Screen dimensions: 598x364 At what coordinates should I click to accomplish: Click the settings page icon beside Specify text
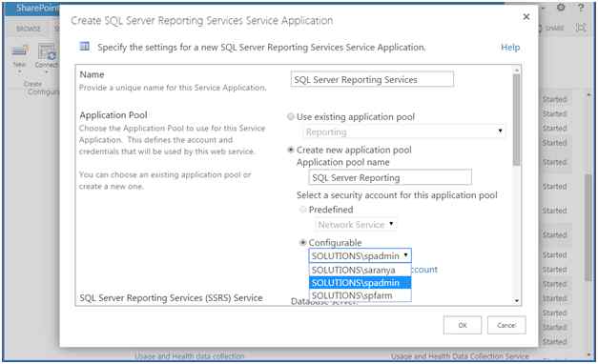tap(84, 47)
